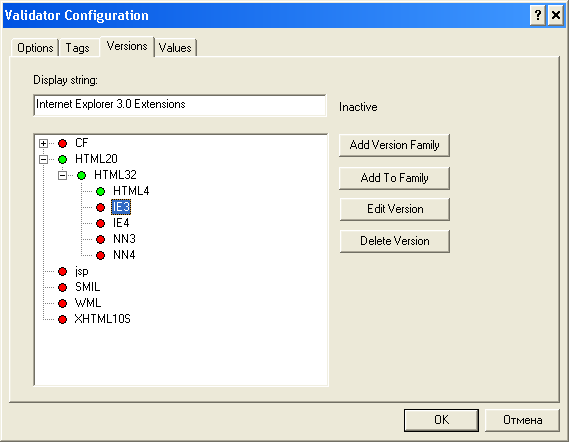Viewport: 569px width, 442px height.
Task: Click the Delete Version button
Action: [395, 241]
